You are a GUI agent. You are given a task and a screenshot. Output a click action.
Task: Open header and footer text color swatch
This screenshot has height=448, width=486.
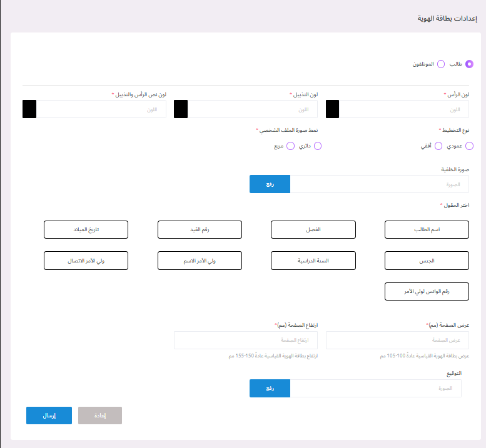click(29, 109)
